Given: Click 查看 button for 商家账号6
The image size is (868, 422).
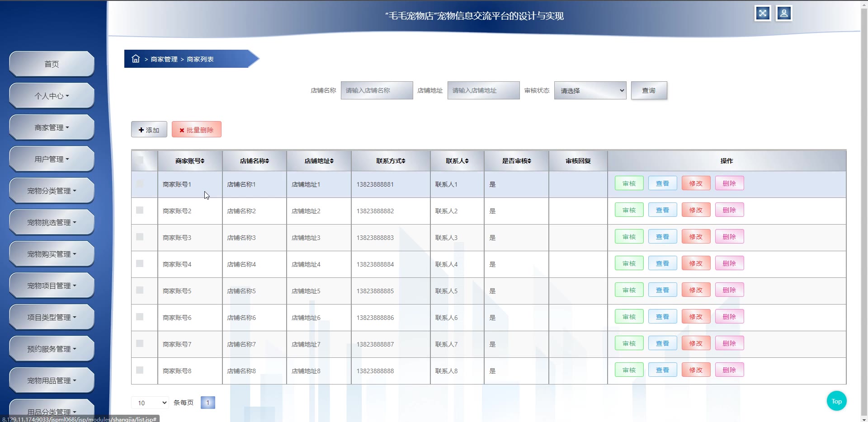Looking at the screenshot, I should click(662, 317).
